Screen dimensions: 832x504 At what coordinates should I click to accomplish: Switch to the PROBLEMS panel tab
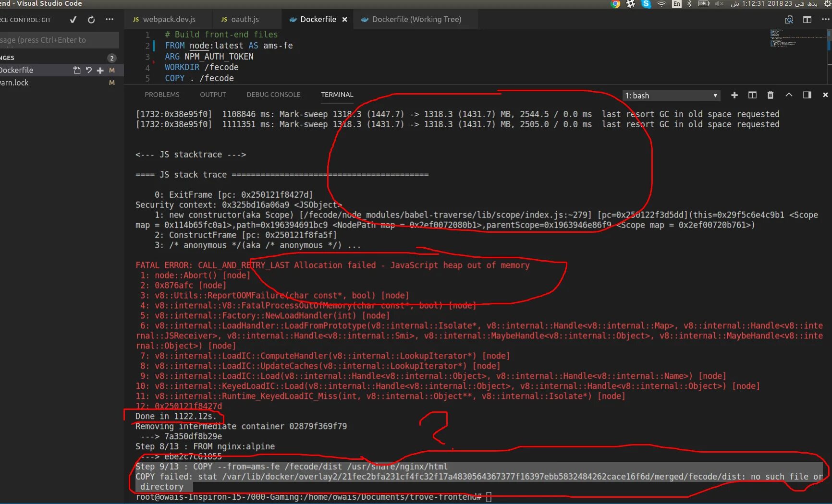coord(162,95)
